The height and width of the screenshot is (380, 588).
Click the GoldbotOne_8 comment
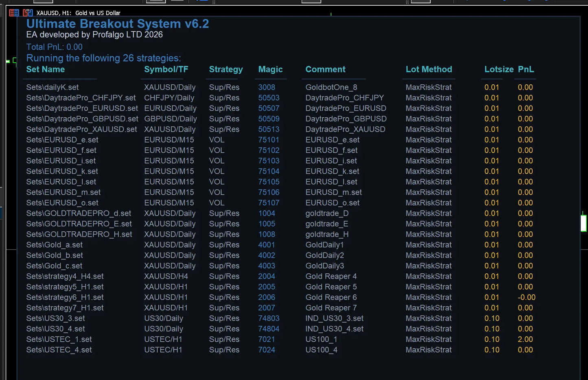click(331, 87)
